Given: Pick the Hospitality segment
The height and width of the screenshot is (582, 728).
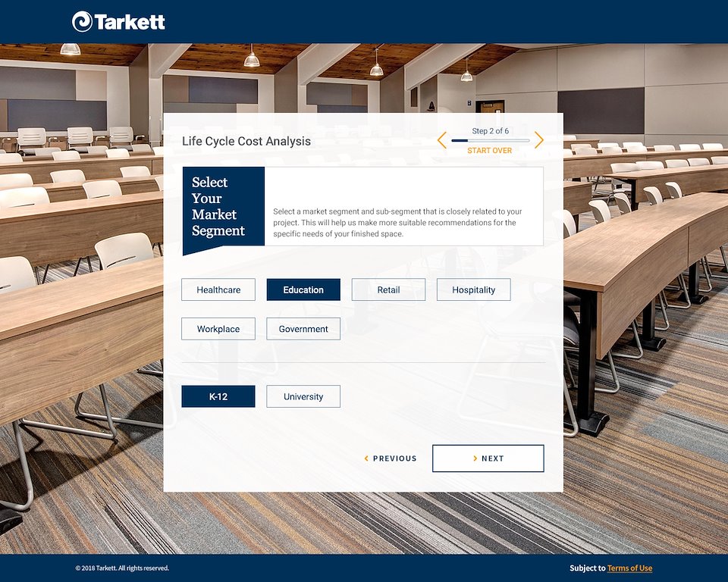Looking at the screenshot, I should pos(473,289).
